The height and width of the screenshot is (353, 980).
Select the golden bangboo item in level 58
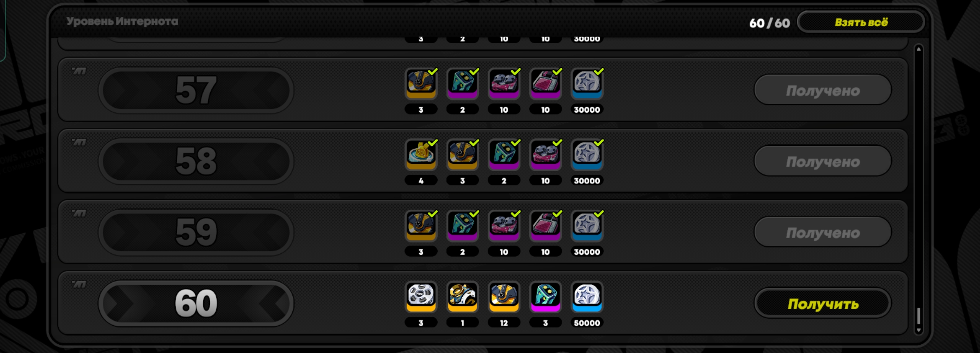click(421, 155)
